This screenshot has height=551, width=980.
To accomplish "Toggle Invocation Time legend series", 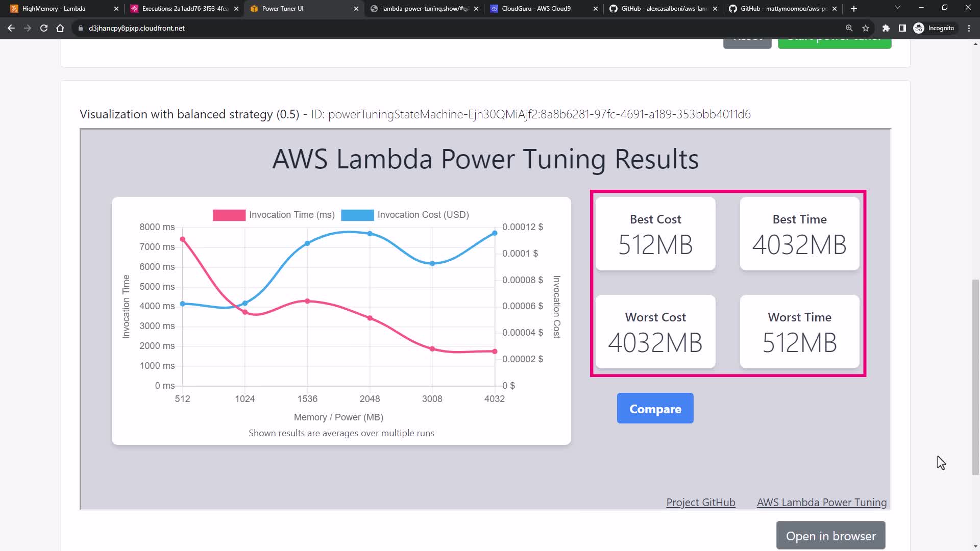I will (x=274, y=215).
